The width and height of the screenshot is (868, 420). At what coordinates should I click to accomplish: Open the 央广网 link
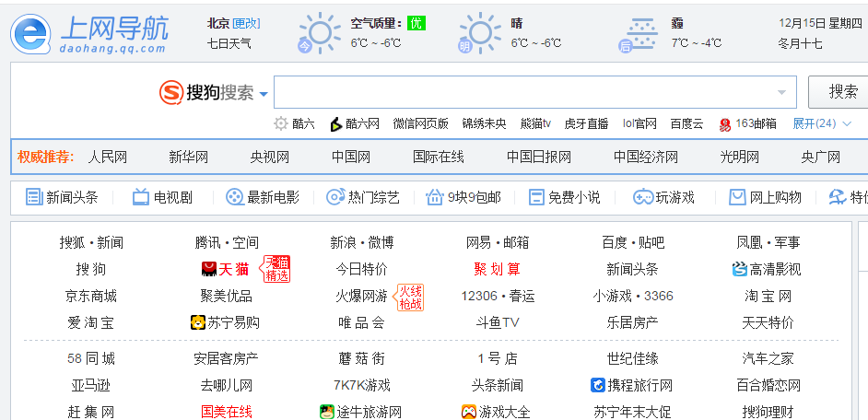tap(820, 157)
